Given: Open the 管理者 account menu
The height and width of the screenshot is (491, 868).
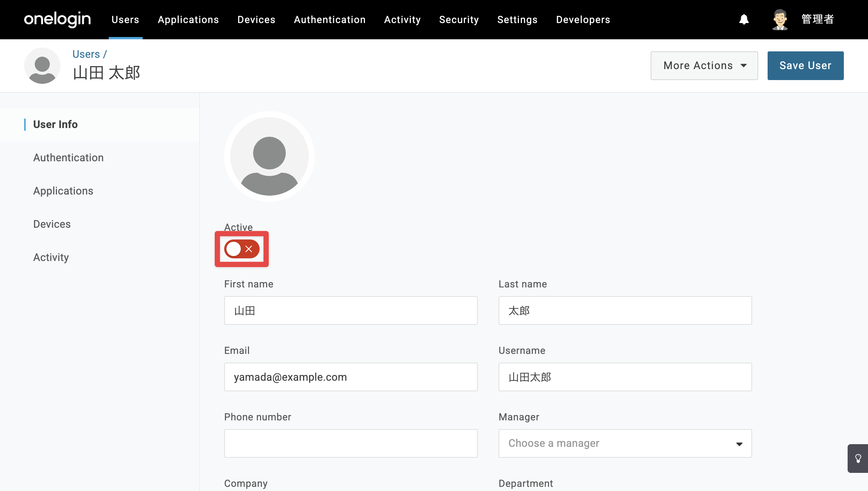Looking at the screenshot, I should click(817, 19).
